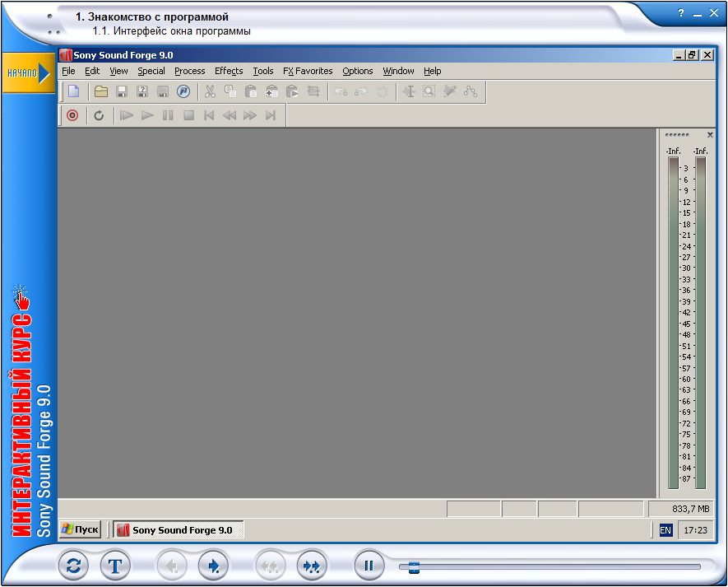Viewport: 728px width, 587px height.
Task: Click the Play button in Sound Forge transport
Action: [x=147, y=115]
